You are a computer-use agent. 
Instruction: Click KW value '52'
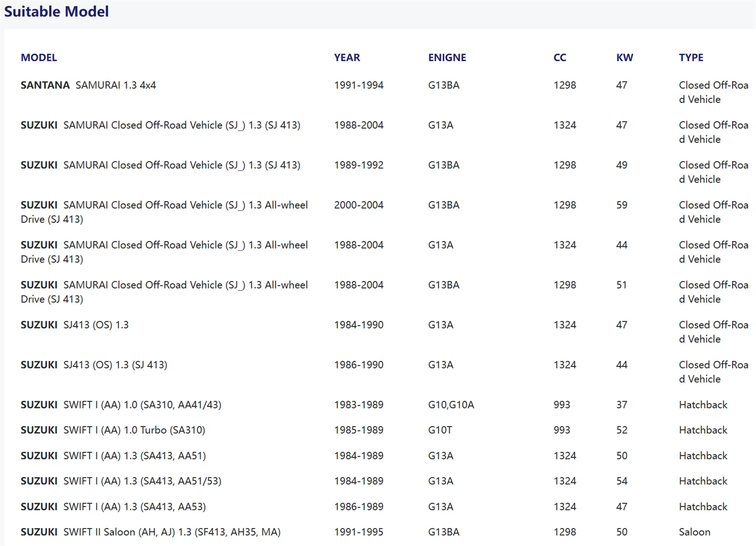[622, 430]
